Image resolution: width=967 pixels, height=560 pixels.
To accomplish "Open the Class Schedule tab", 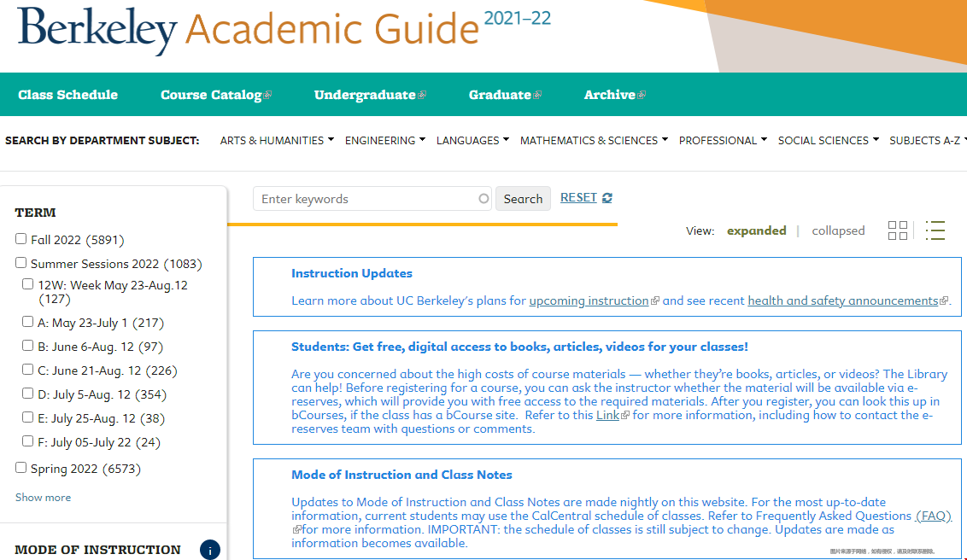I will click(x=67, y=95).
